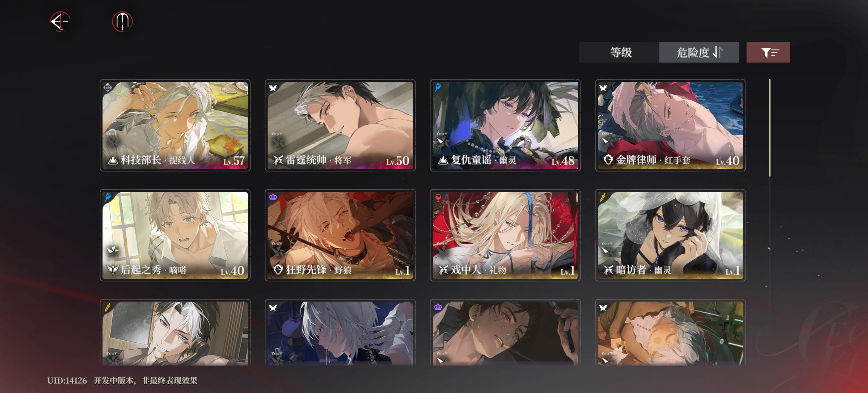Click the butterfly icon on 雷霆统帅 card

point(273,88)
